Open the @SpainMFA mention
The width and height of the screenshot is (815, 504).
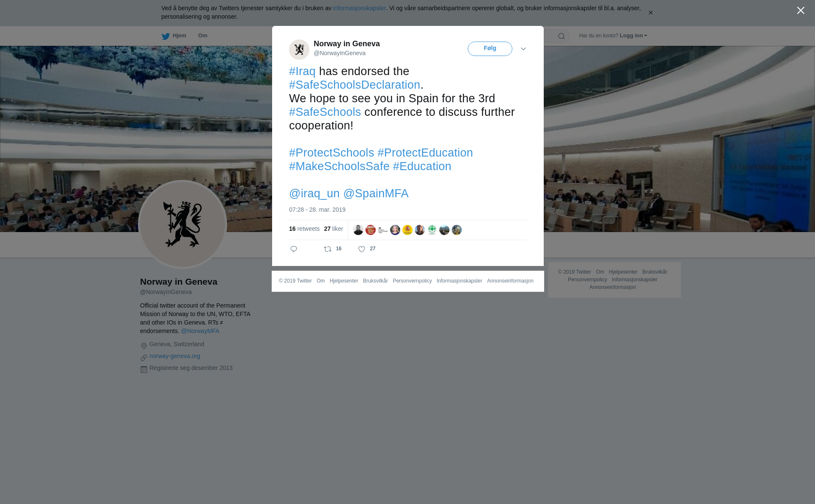376,193
